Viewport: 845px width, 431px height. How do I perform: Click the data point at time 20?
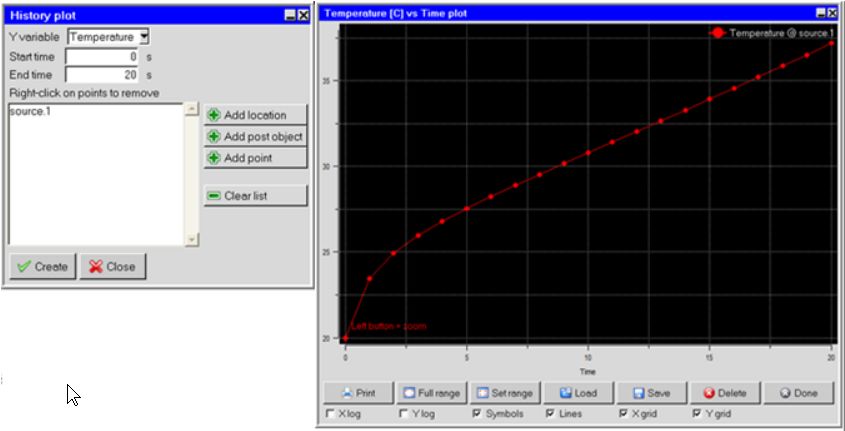point(832,43)
